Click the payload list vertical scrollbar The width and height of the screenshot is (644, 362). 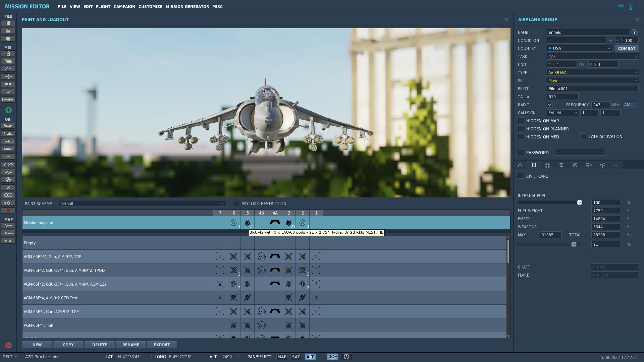pos(508,287)
